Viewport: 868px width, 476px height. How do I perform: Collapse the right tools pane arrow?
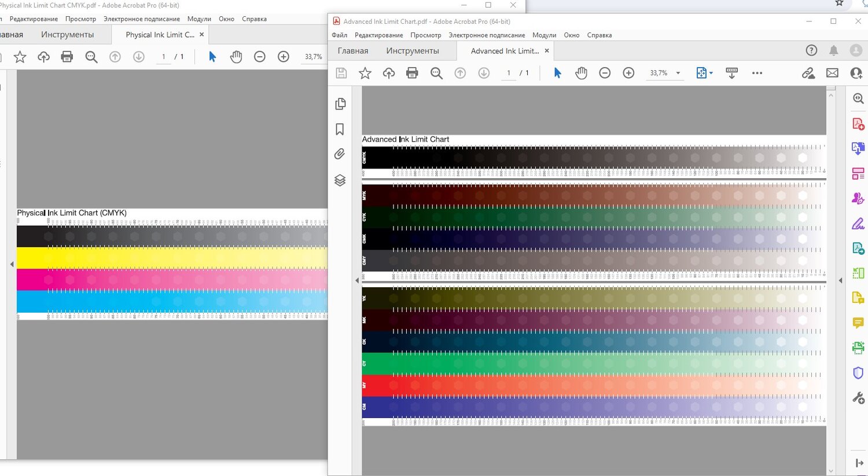(840, 280)
